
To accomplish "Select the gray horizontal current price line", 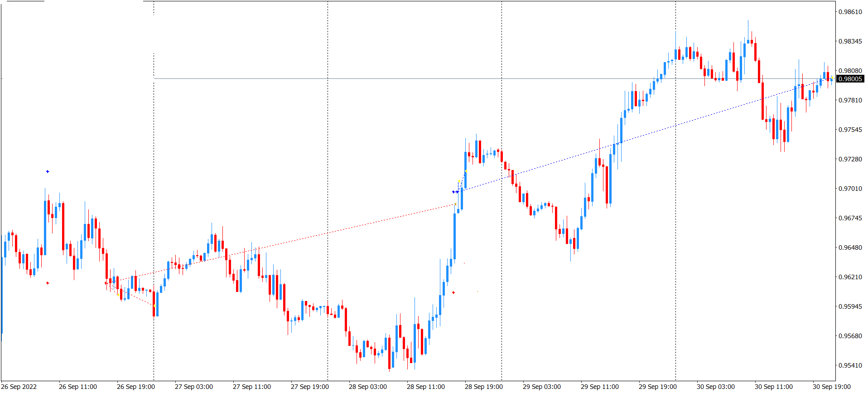I will (x=495, y=79).
